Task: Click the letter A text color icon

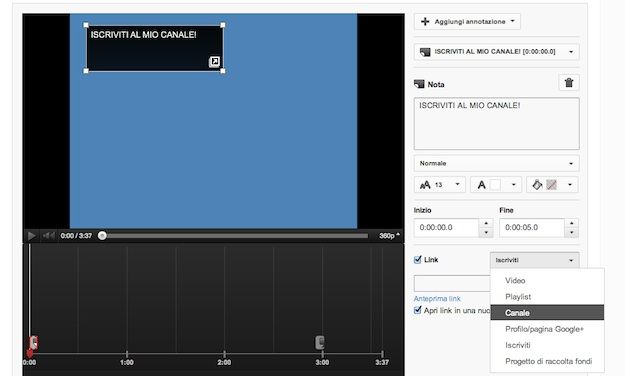Action: 482,185
